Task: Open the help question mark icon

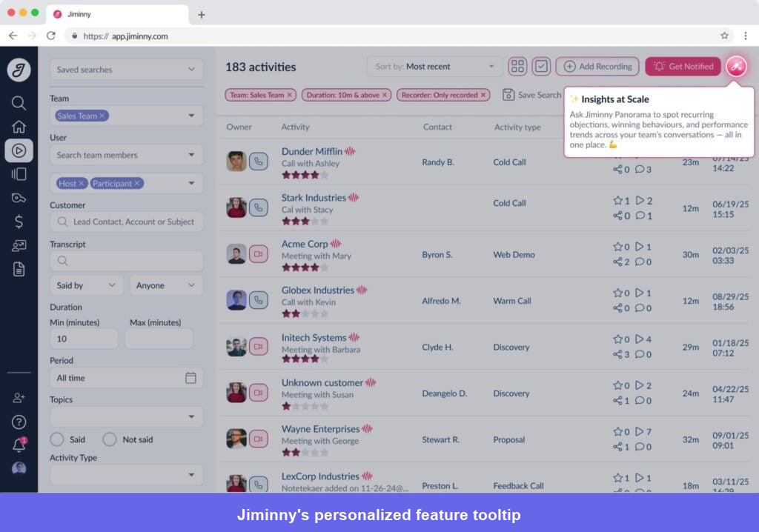Action: [19, 422]
